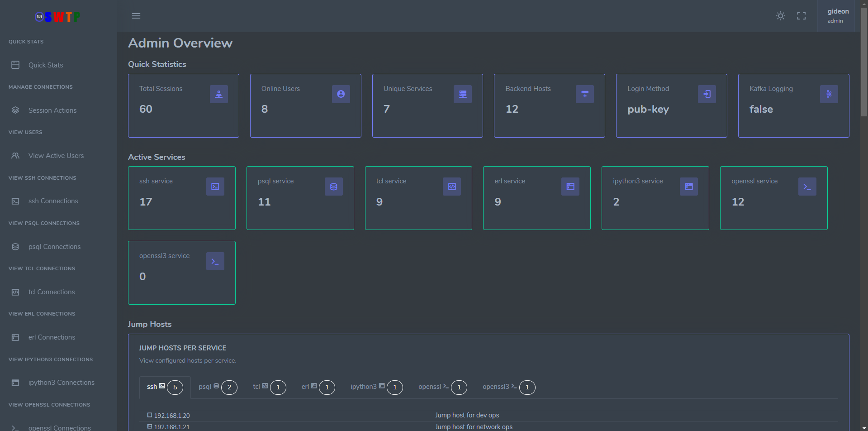Go to View Active Users page
Image resolution: width=868 pixels, height=431 pixels.
[56, 156]
